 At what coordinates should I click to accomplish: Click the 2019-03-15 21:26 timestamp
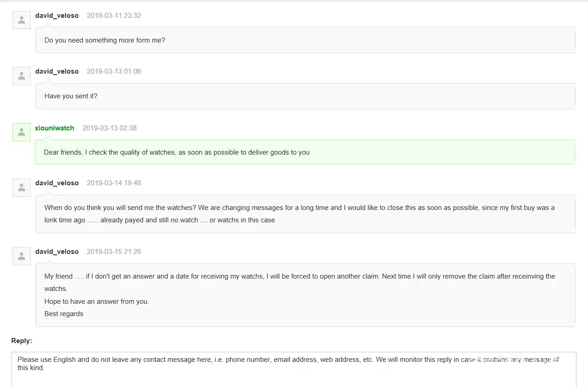point(114,252)
